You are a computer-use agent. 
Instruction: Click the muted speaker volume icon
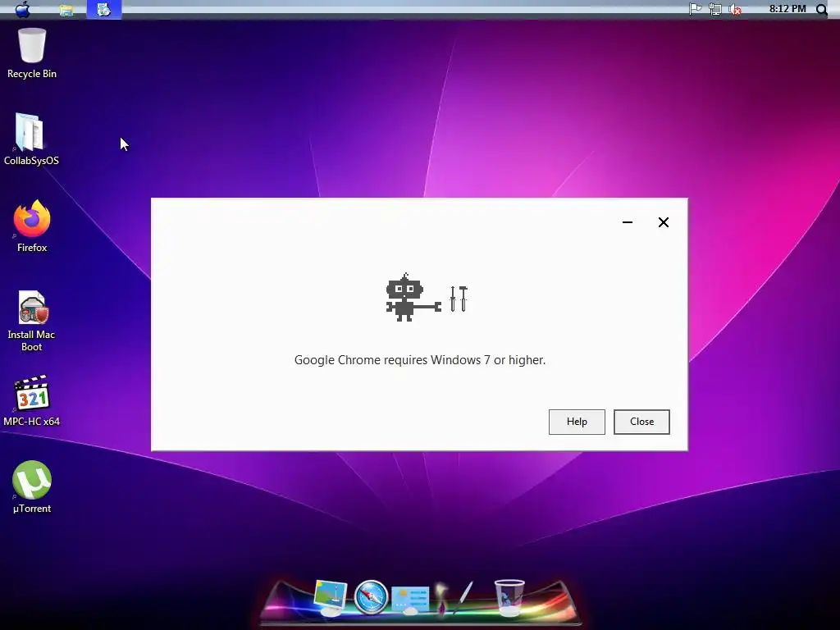point(735,9)
